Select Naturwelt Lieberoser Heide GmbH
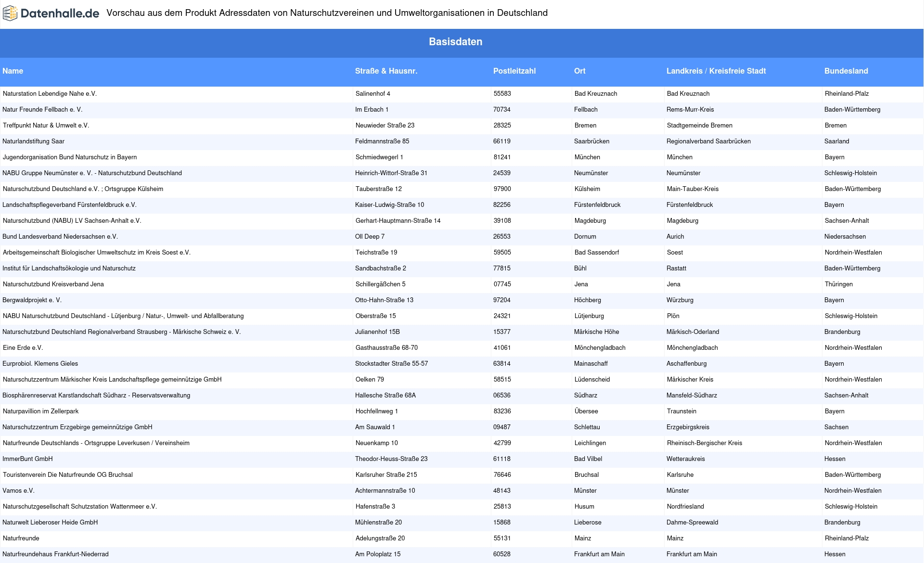 [x=50, y=523]
